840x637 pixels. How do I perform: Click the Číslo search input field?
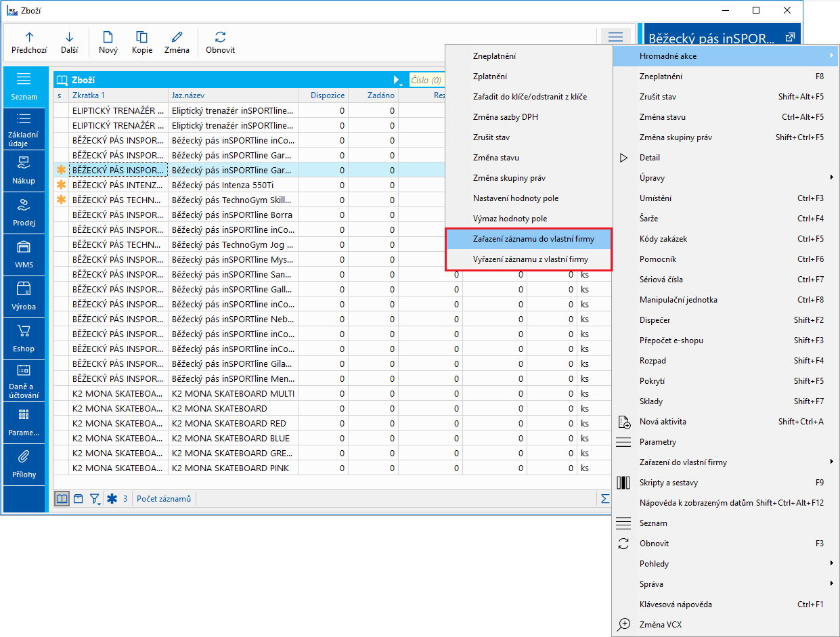point(428,81)
